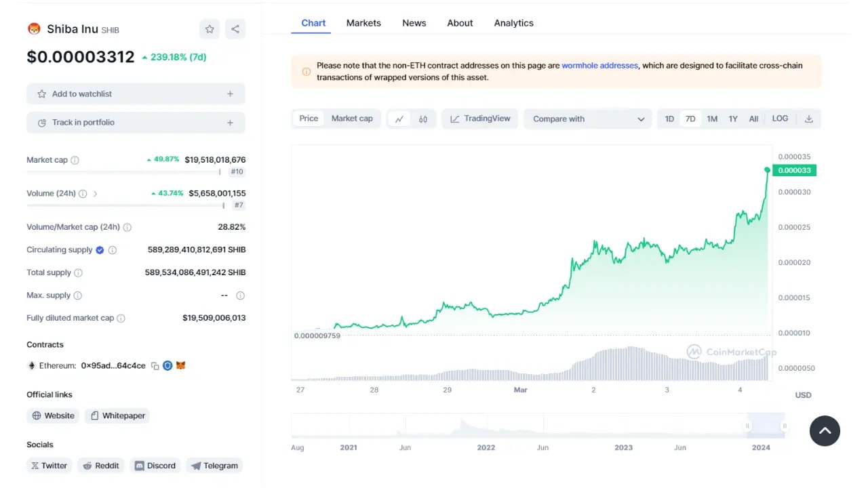Click the orange notice info icon
868x488 pixels.
[306, 71]
